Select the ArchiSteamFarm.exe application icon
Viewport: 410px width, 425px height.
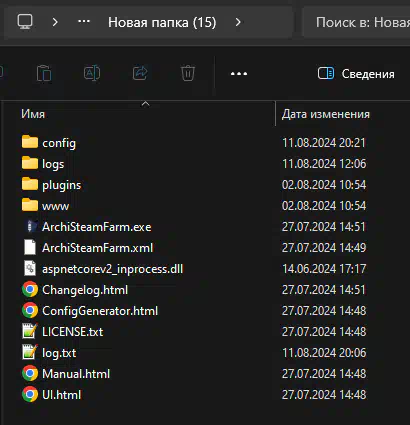[30, 226]
